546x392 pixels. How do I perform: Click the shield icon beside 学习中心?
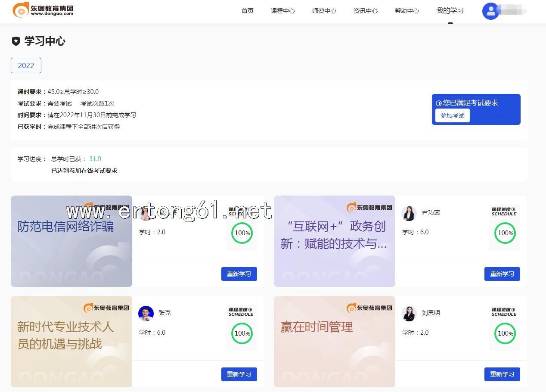(x=16, y=41)
